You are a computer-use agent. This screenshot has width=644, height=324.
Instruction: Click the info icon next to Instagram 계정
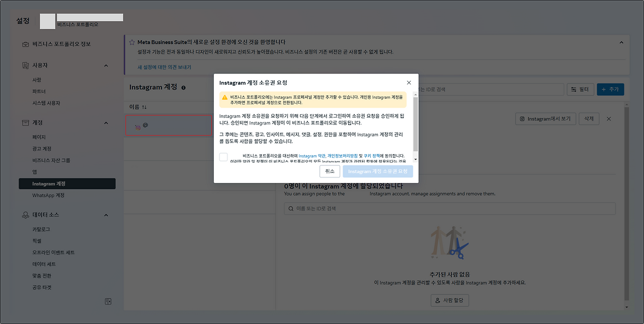(x=183, y=88)
